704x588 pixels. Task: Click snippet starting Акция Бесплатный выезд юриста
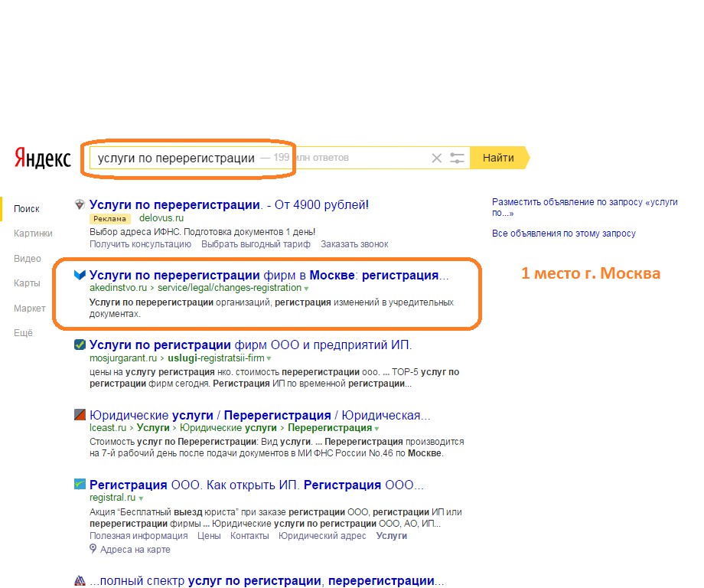pyautogui.click(x=275, y=518)
